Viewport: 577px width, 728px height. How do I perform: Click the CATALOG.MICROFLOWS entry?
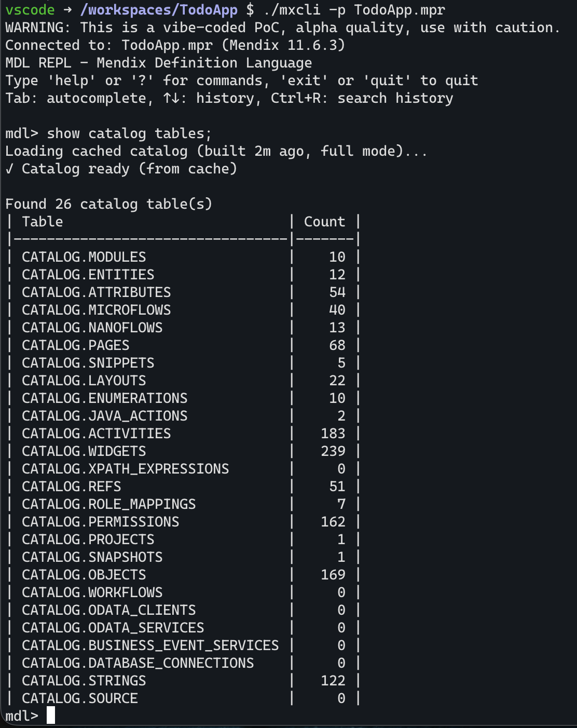(97, 310)
